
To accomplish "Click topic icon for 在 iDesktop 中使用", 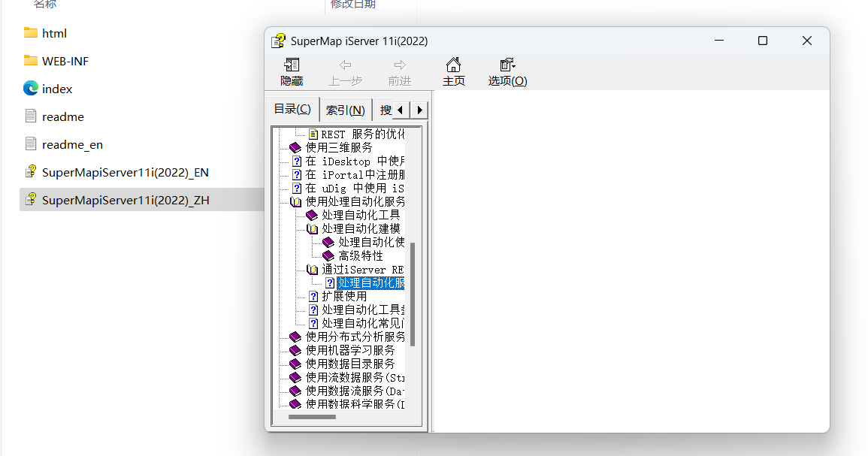I will (x=298, y=162).
